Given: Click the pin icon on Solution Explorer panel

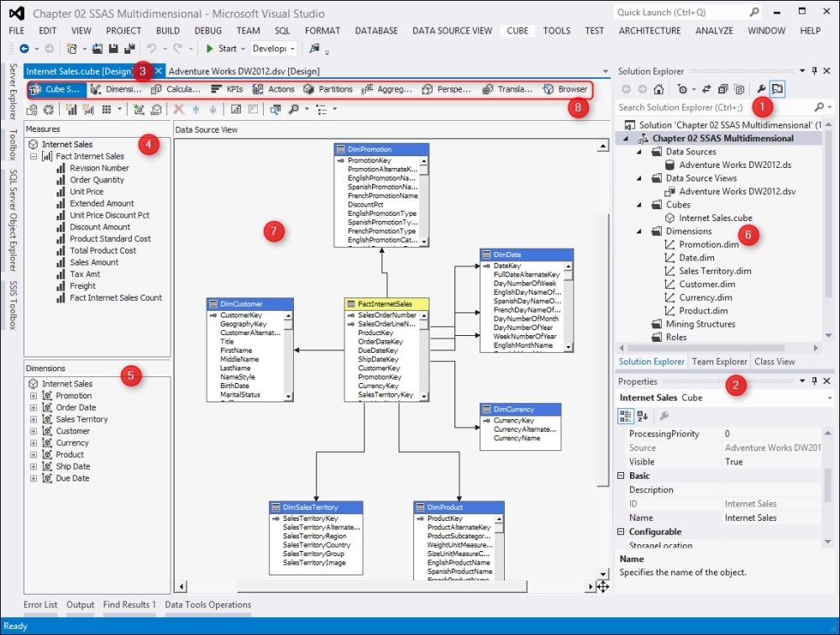Looking at the screenshot, I should 814,71.
